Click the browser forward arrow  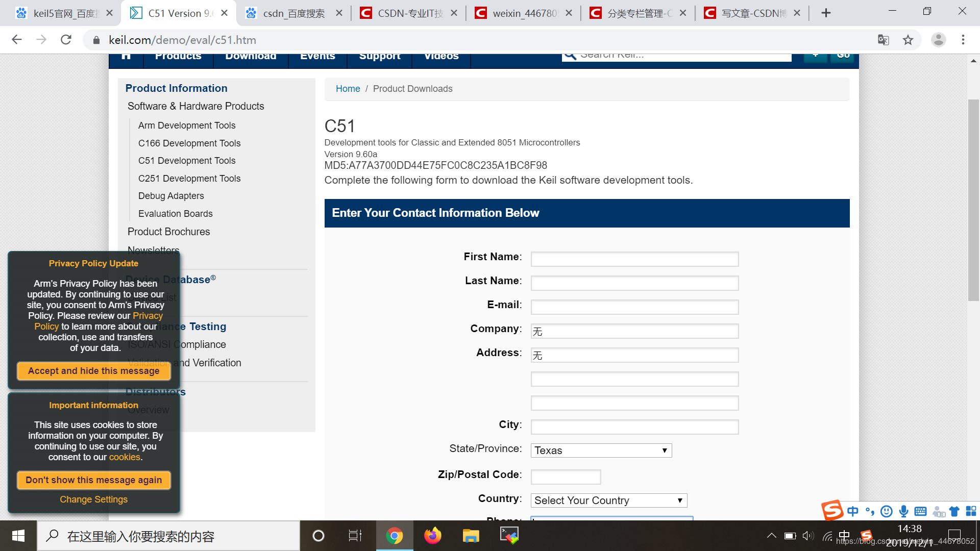41,40
